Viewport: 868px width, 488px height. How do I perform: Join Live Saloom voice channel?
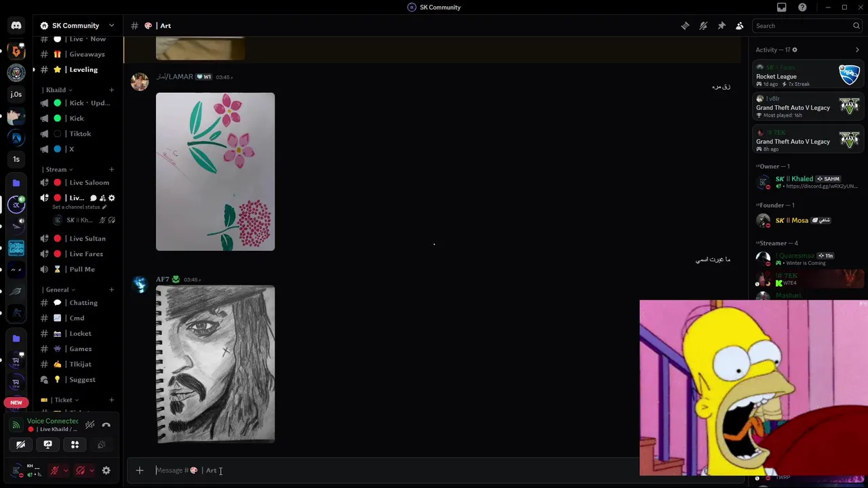pyautogui.click(x=77, y=183)
